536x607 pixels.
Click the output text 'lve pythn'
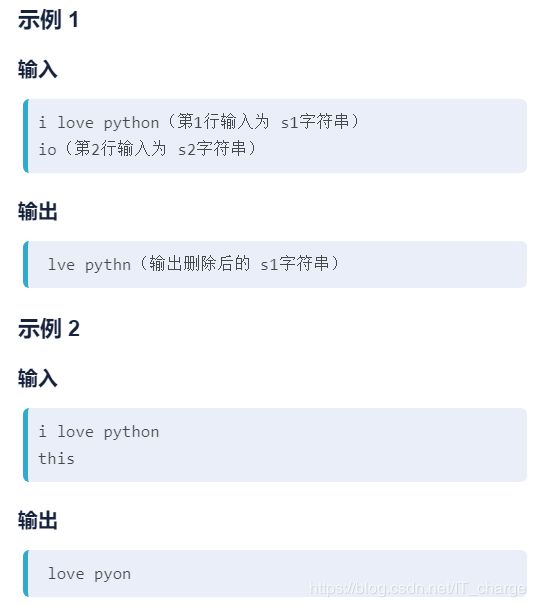(x=89, y=264)
